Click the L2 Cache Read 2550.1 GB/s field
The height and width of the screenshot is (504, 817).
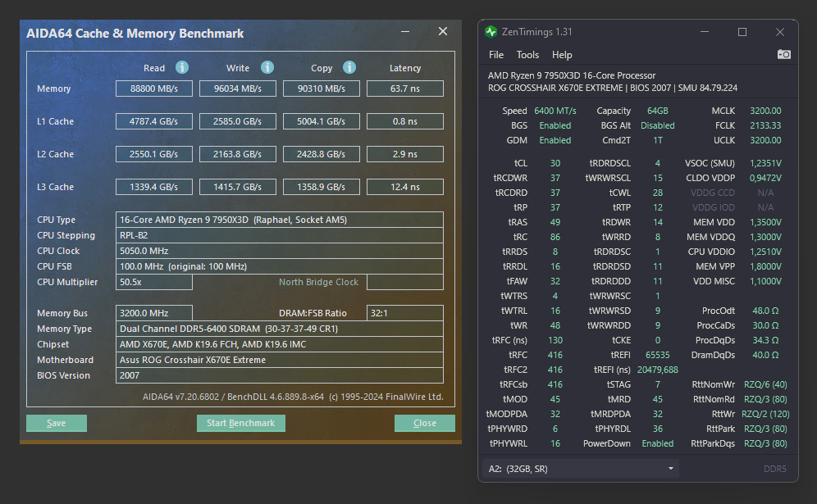[x=154, y=154]
